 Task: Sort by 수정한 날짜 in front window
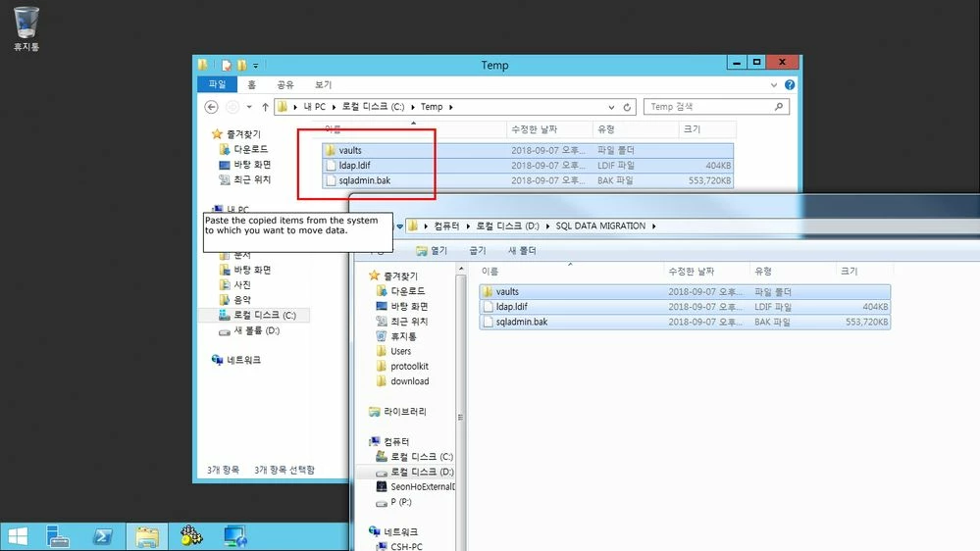(706, 272)
